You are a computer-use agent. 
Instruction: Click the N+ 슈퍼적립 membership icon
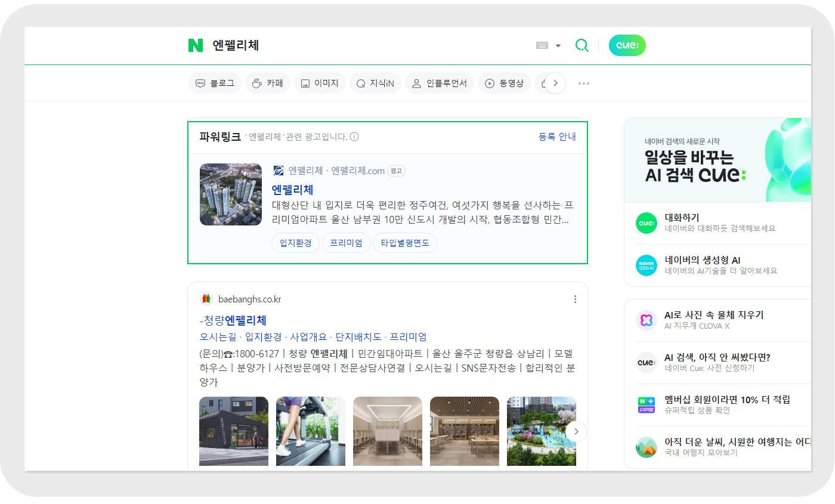point(647,405)
